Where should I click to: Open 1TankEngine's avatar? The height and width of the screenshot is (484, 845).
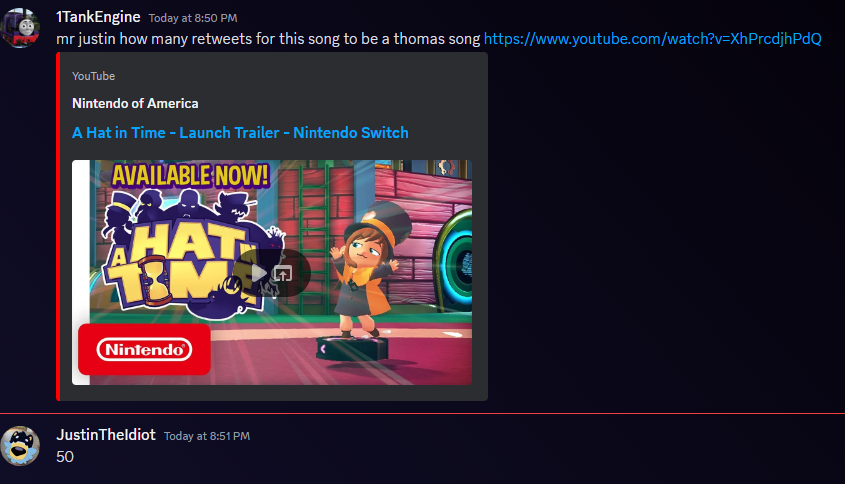coord(20,29)
